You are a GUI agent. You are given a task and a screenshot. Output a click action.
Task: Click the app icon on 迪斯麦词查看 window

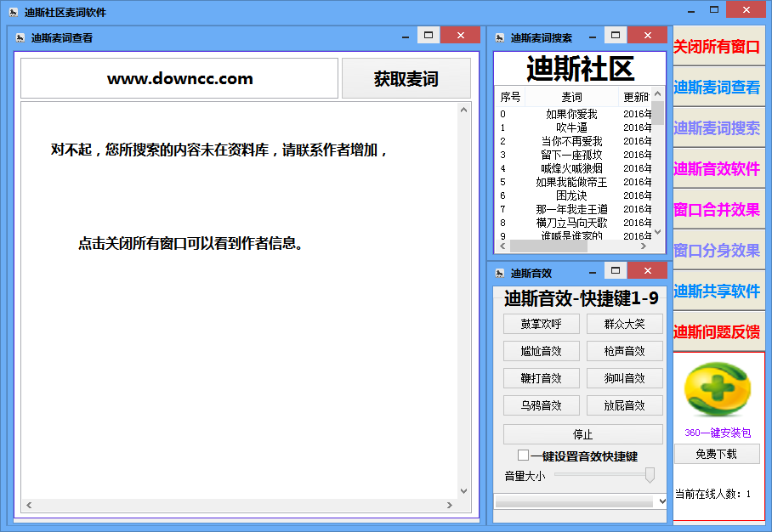[20, 36]
